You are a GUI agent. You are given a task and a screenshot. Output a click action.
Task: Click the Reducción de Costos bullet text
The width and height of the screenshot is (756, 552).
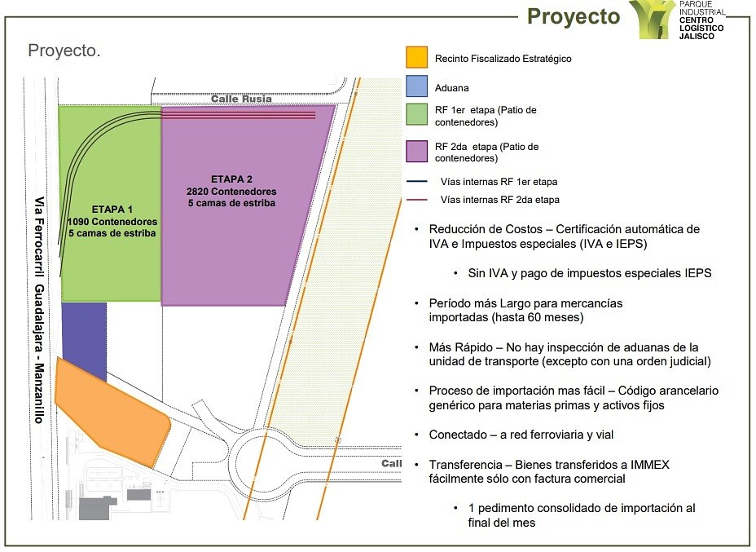[x=564, y=236]
